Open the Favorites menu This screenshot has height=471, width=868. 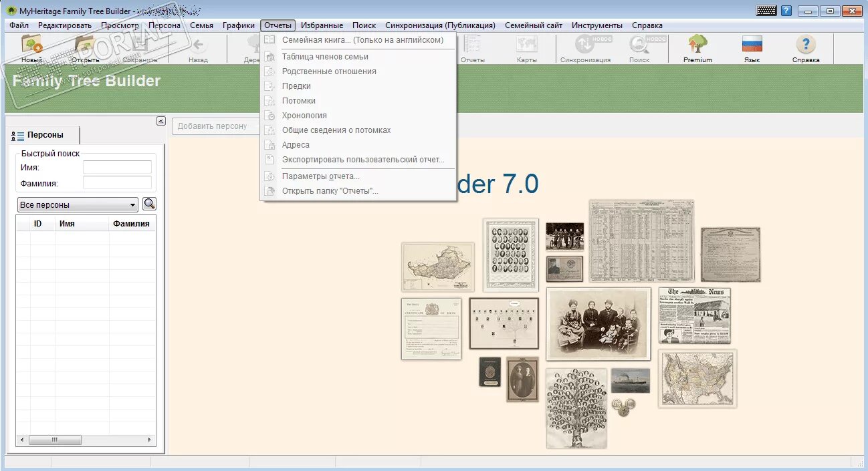pyautogui.click(x=322, y=25)
